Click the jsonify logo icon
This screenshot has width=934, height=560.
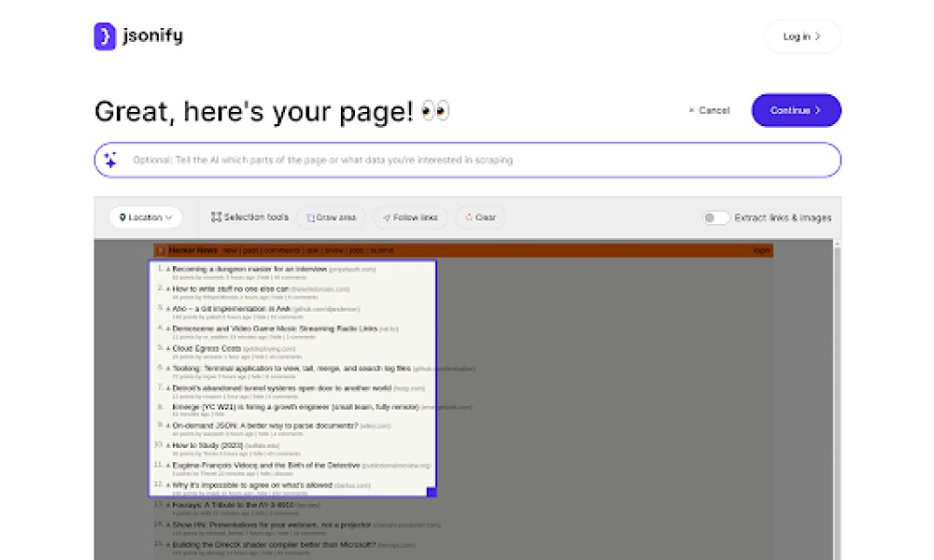(105, 36)
